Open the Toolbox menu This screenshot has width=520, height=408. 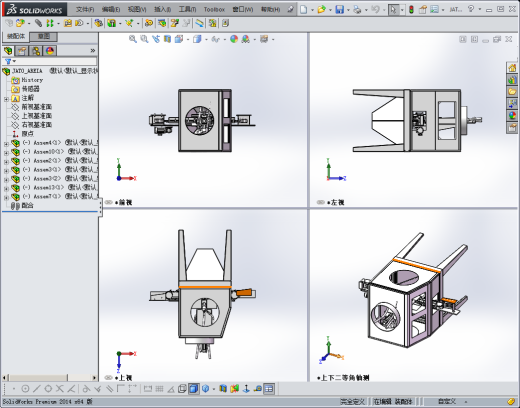pyautogui.click(x=214, y=9)
